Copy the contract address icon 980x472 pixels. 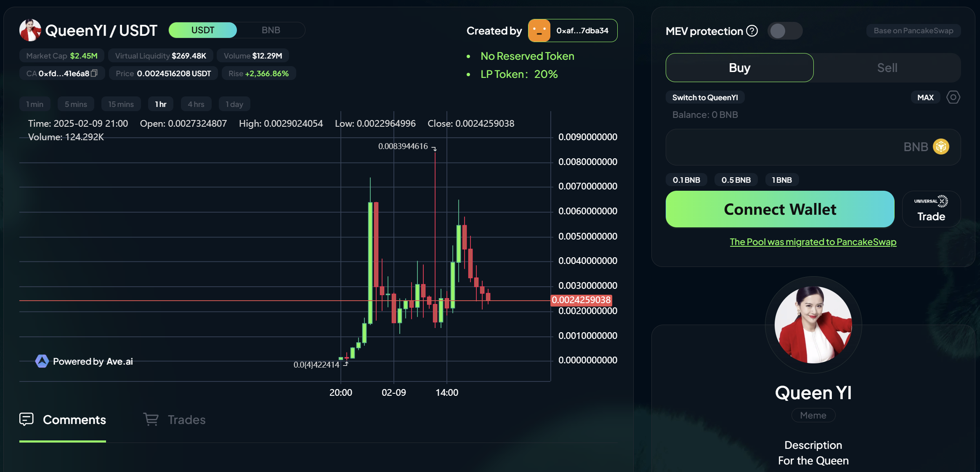(x=94, y=73)
